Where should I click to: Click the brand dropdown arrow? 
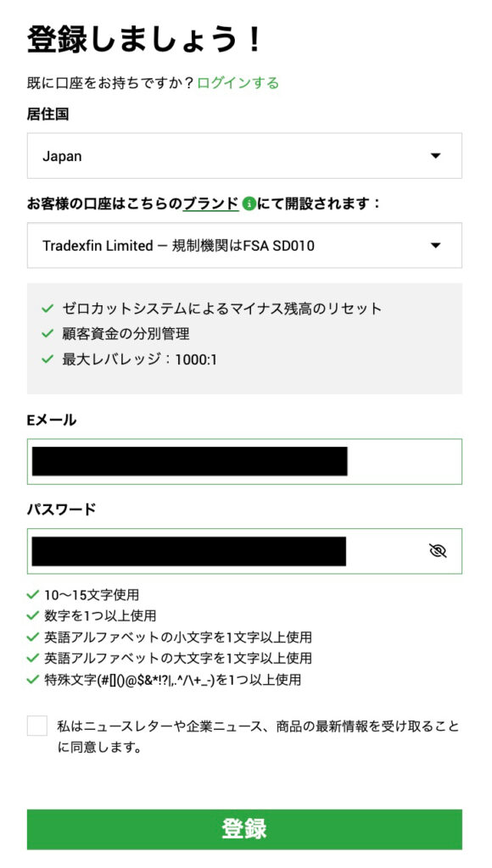point(436,246)
